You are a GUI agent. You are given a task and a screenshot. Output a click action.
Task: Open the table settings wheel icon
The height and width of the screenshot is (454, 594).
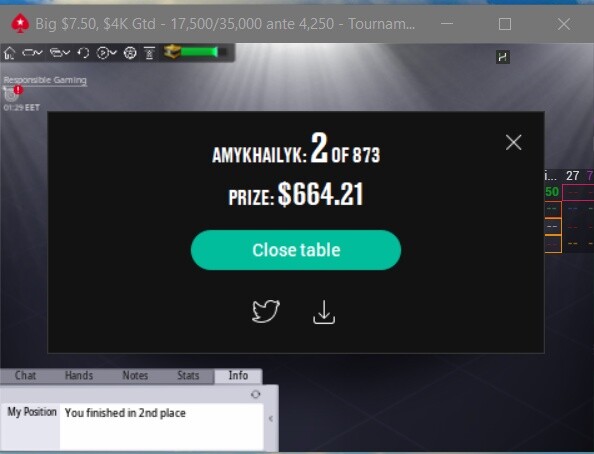tap(130, 53)
